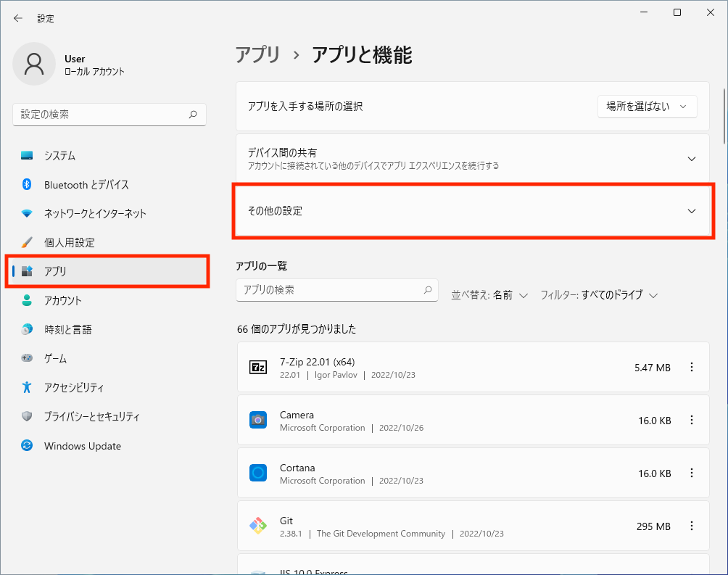Screen dimensions: 728x575
Task: Open Bluetooth とデバイス settings
Action: click(86, 185)
